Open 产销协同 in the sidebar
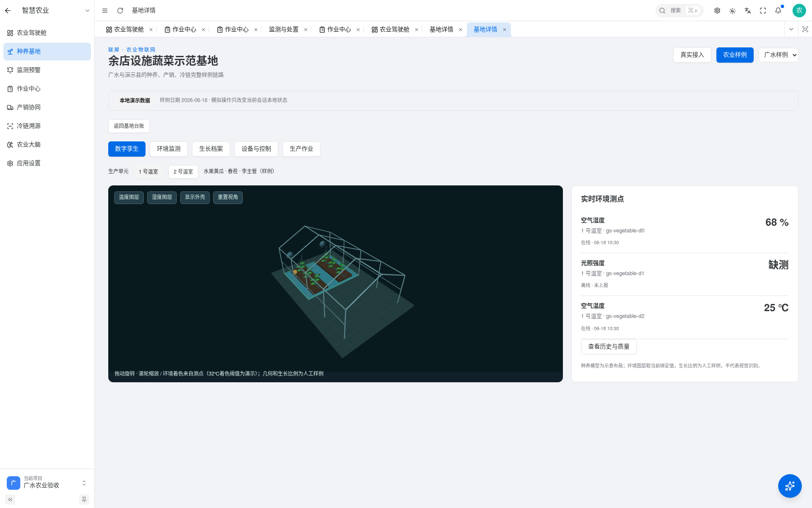 [x=47, y=108]
